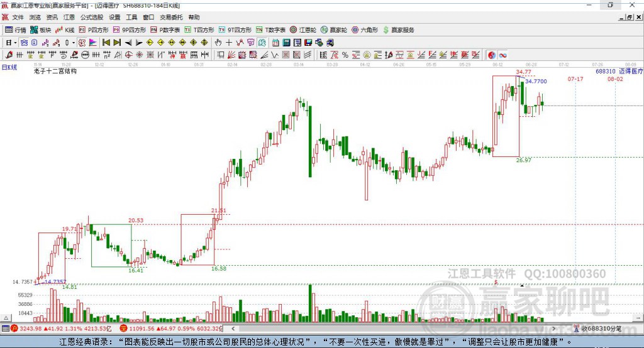
Task: Open the 文件 menu
Action: pos(18,17)
